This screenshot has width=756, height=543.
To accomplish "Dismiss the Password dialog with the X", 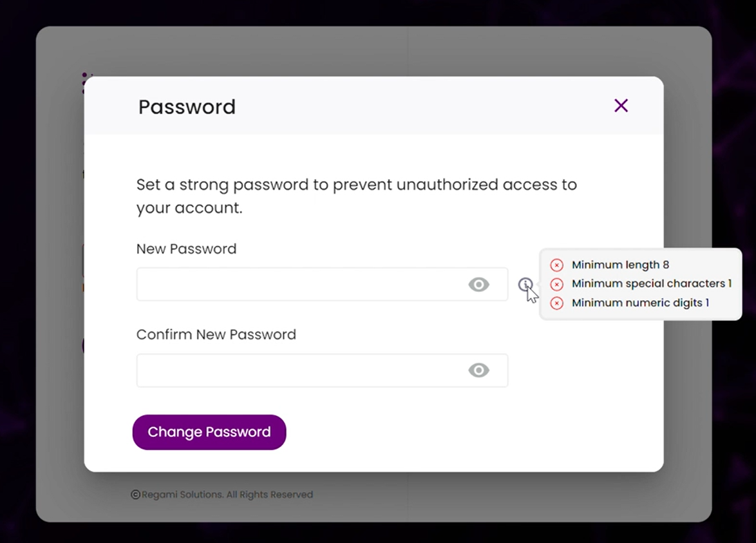I will (620, 105).
